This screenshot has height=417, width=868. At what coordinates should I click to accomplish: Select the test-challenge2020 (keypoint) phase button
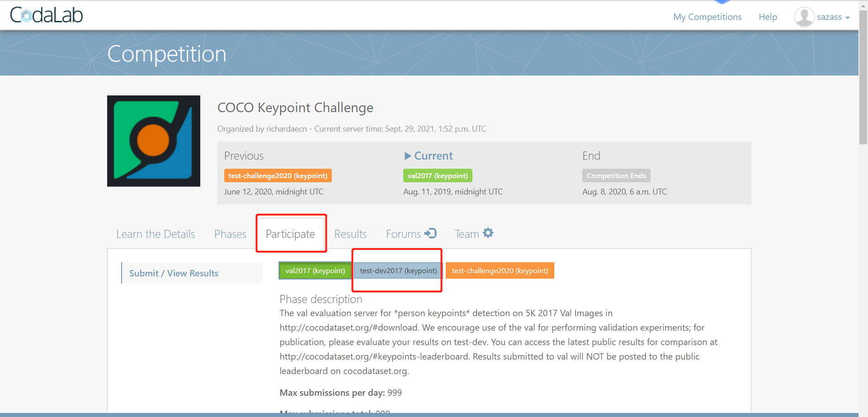pos(500,270)
